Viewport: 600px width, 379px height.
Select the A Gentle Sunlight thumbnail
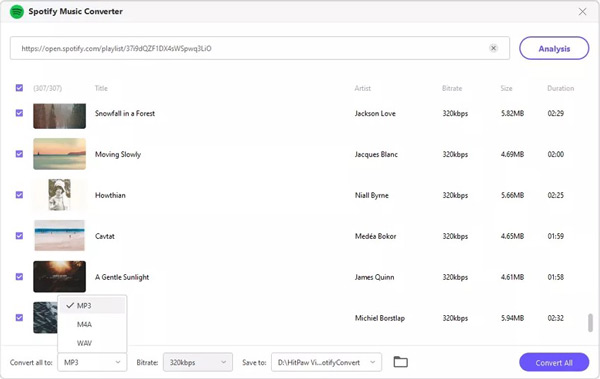59,277
